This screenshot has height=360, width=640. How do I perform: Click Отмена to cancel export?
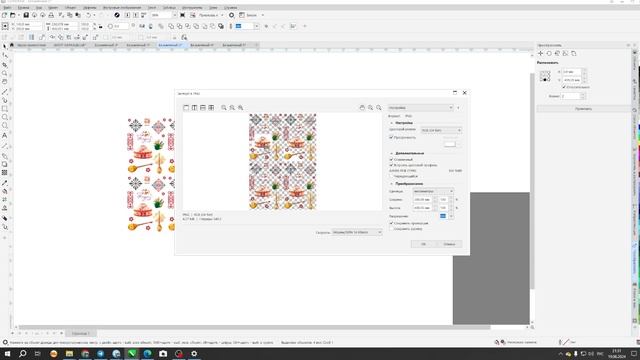tap(449, 244)
